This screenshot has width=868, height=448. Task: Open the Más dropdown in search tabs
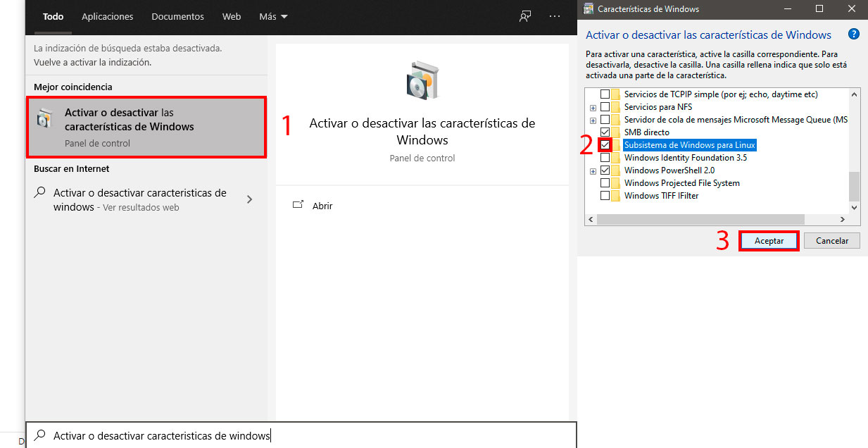tap(273, 16)
